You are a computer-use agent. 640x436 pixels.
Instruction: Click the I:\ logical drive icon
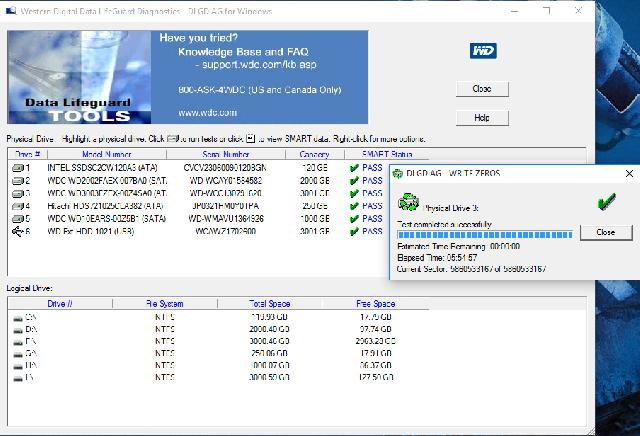[x=18, y=379]
